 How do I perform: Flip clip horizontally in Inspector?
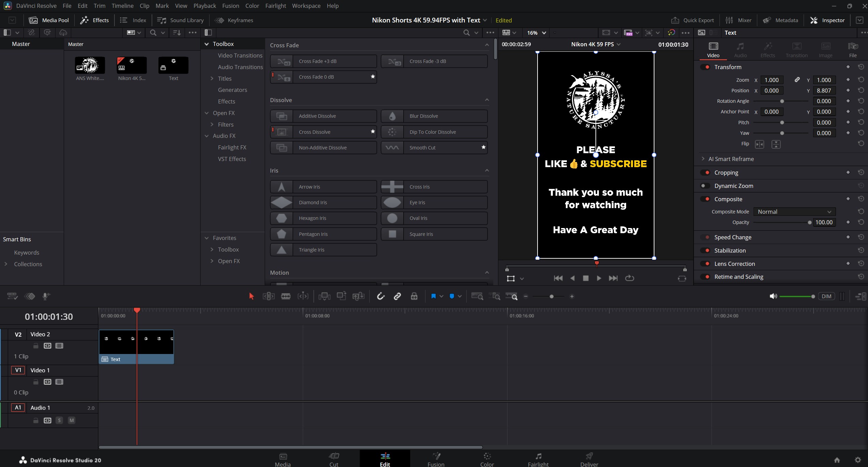[x=759, y=144]
